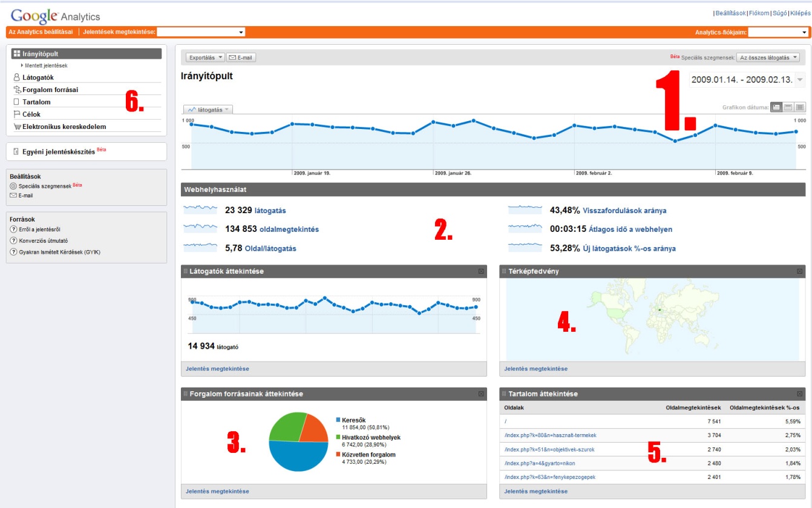Viewport: 812px width, 508px height.
Task: Click the Látogatók person icon in sidebar
Action: (17, 78)
